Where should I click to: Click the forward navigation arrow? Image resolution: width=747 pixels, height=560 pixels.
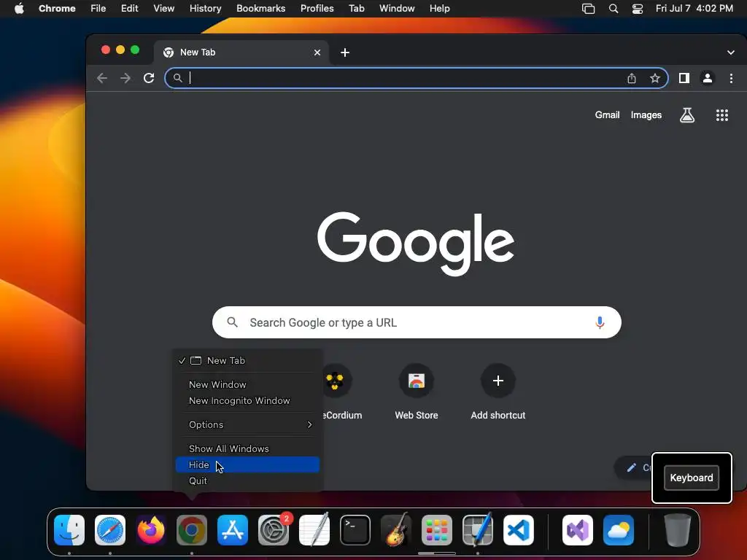pos(125,78)
